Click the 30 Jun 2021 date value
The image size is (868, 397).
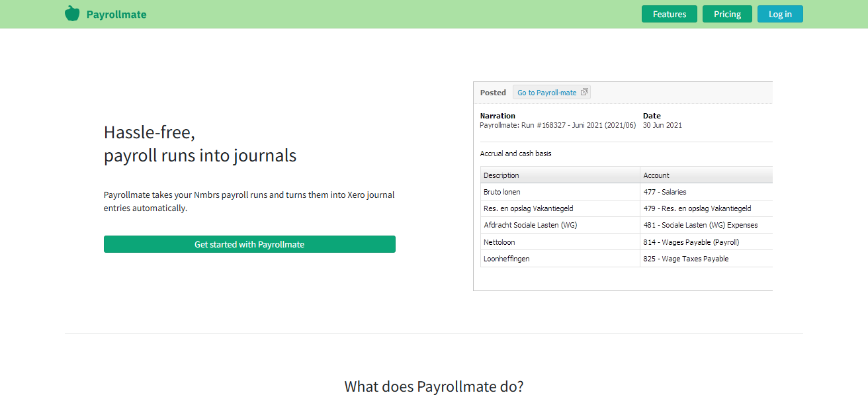[x=662, y=125]
